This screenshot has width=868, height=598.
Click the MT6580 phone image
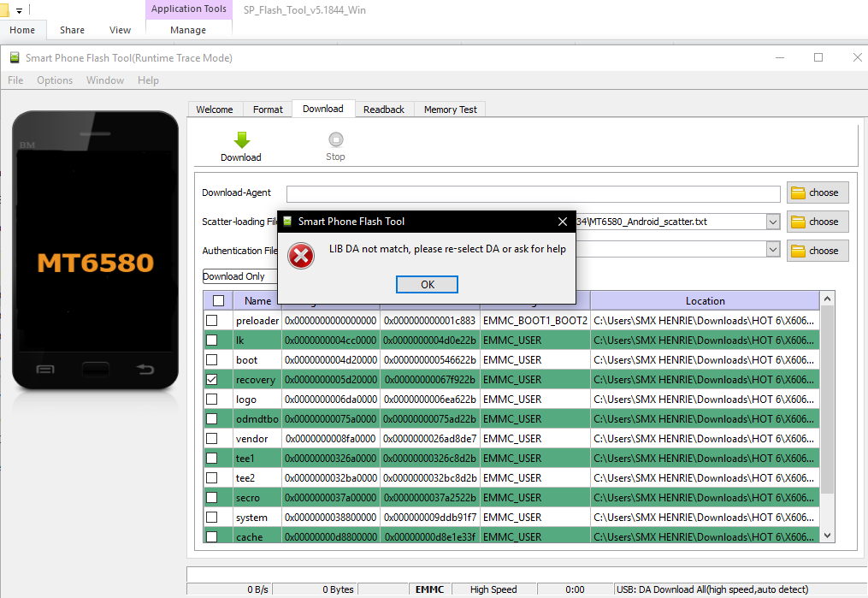click(x=95, y=251)
